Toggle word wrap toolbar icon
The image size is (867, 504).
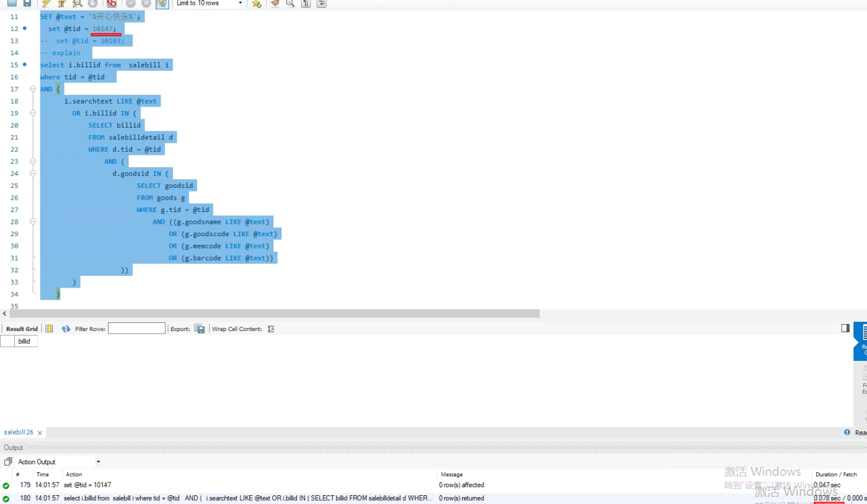321,3
